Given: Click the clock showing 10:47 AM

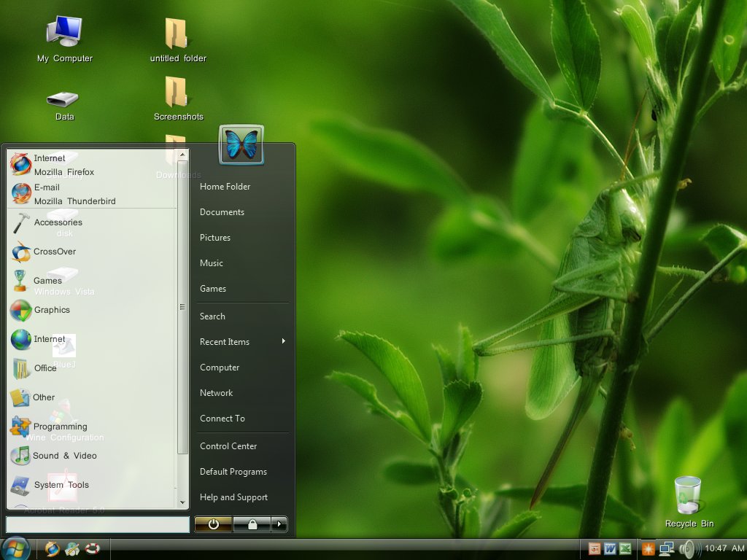Looking at the screenshot, I should pyautogui.click(x=724, y=548).
